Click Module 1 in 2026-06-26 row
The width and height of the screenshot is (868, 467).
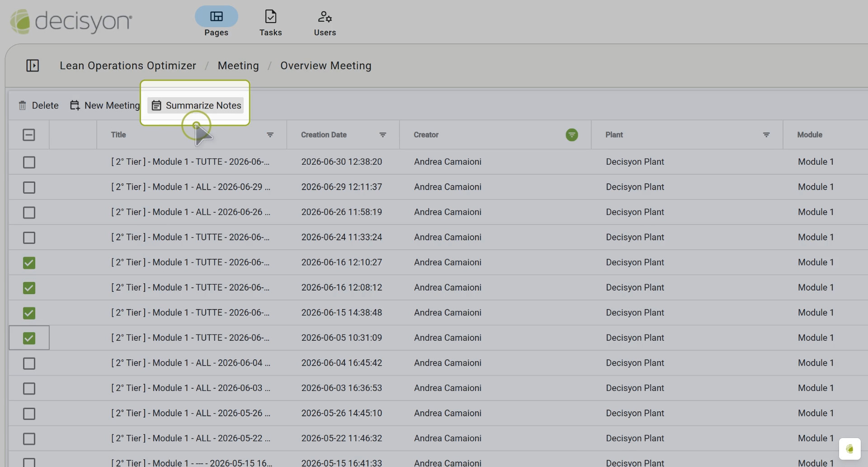816,212
